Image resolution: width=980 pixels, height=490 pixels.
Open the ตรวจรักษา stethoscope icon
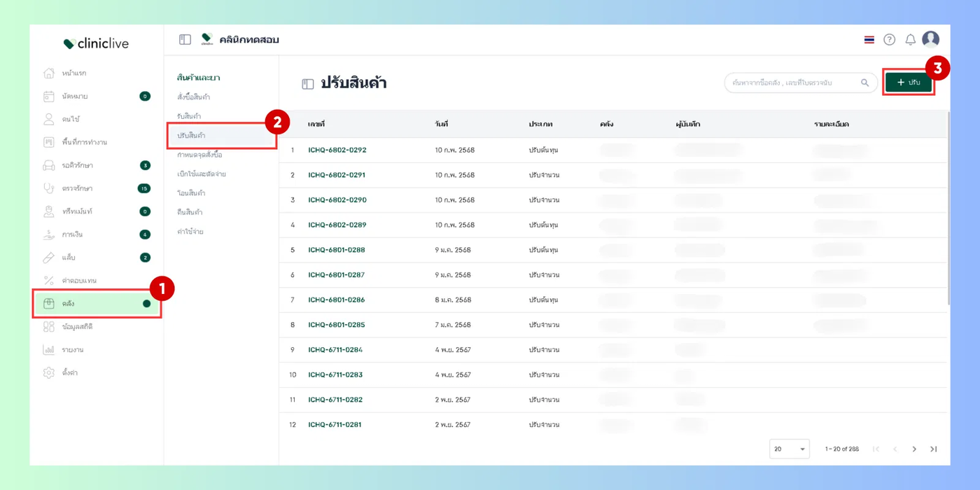(x=48, y=188)
